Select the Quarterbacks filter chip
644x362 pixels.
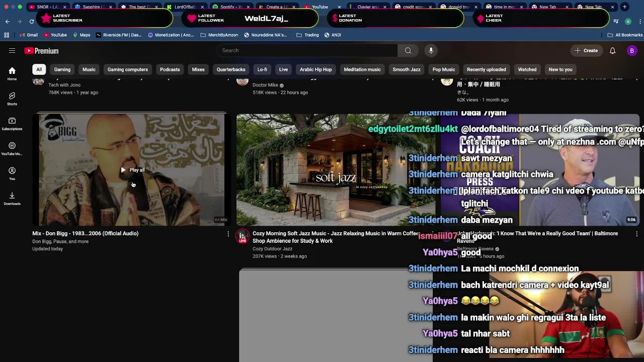pos(231,69)
